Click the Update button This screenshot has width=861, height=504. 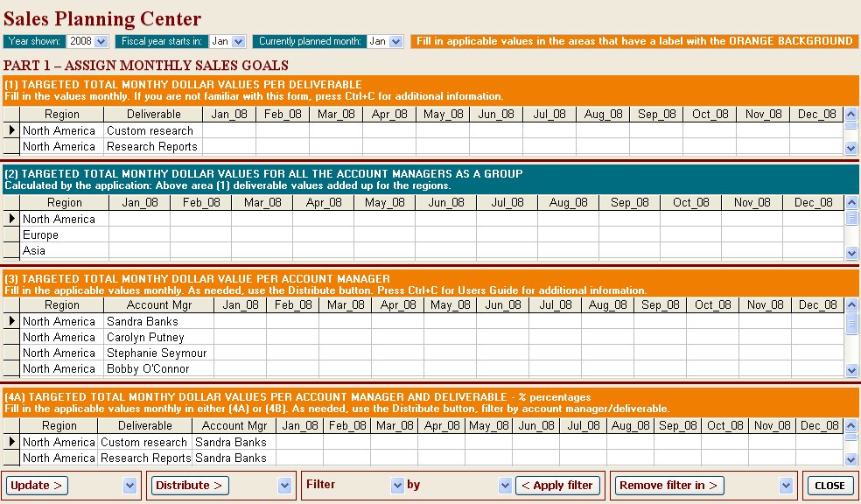tap(37, 486)
